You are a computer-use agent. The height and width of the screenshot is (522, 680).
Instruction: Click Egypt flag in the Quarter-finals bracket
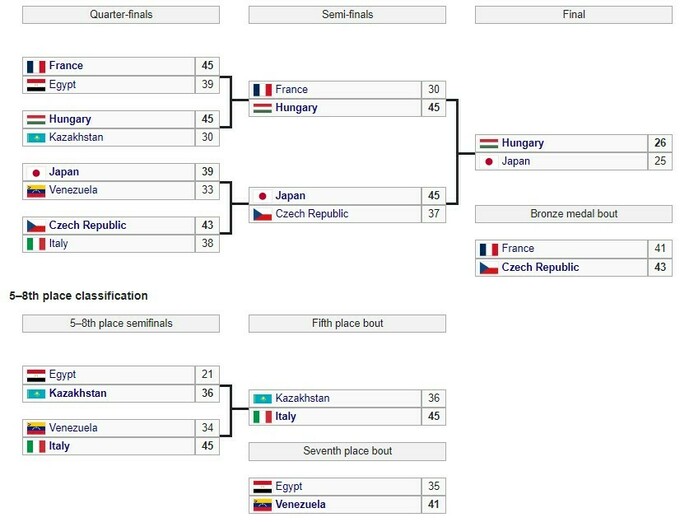coord(35,85)
